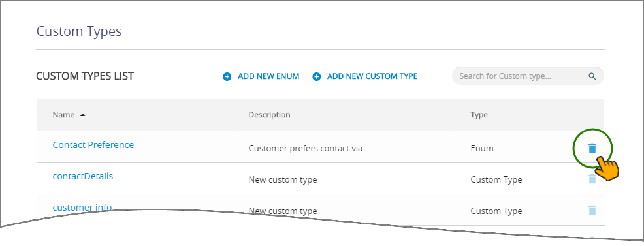The height and width of the screenshot is (246, 644).
Task: Open the customer info custom type
Action: pos(82,207)
